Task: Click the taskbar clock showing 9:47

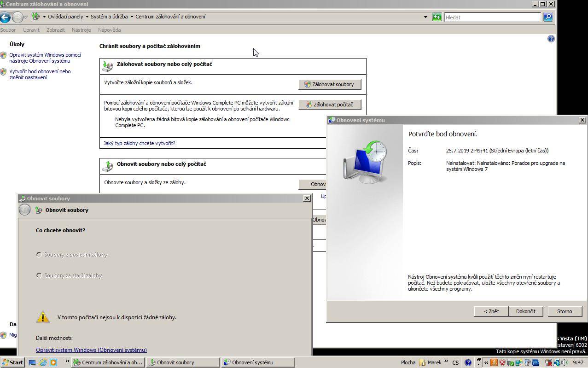Action: pyautogui.click(x=578, y=362)
